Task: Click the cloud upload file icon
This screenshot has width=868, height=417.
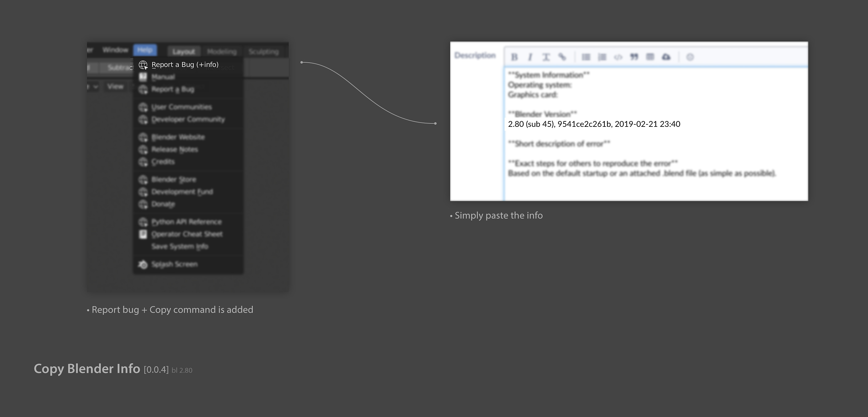Action: coord(666,57)
